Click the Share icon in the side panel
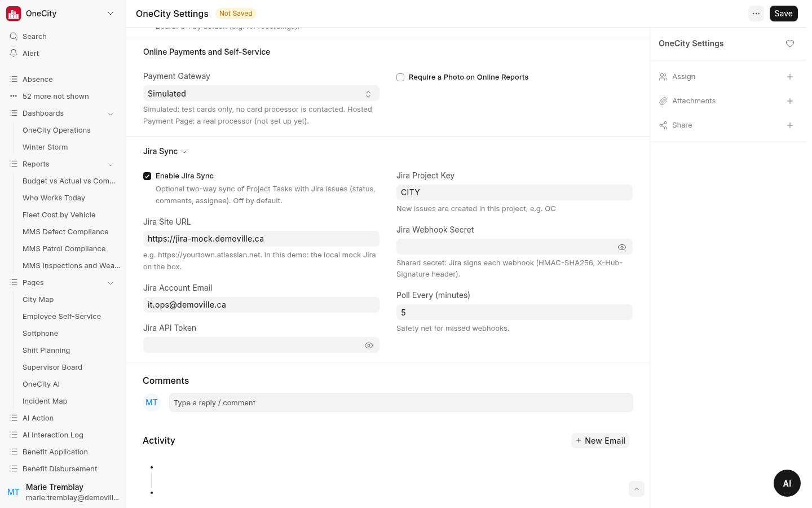Screen dimensions: 812x508 click(663, 125)
